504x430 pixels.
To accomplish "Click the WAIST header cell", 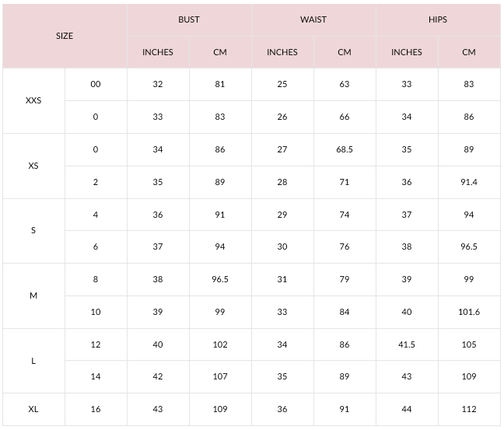I will point(313,19).
